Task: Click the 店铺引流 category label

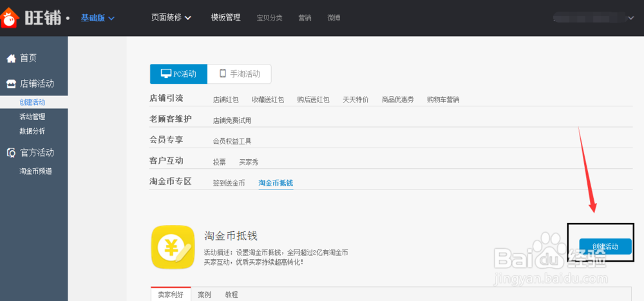Action: coord(166,98)
